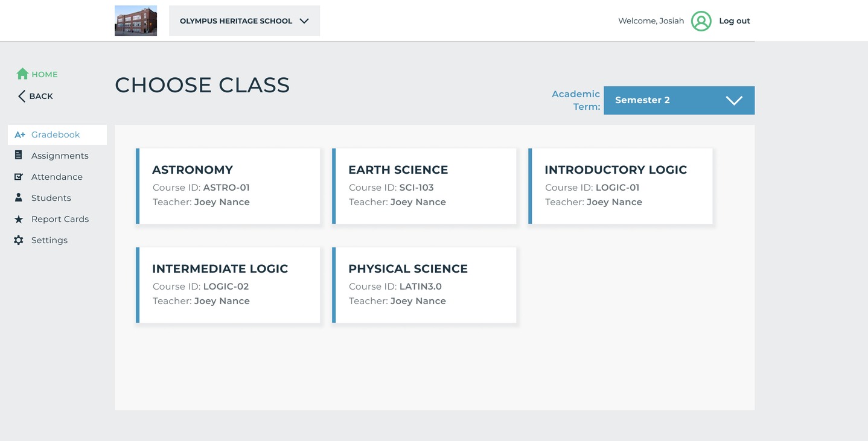This screenshot has height=441, width=868.
Task: Open Settings using the gear icon
Action: [19, 240]
